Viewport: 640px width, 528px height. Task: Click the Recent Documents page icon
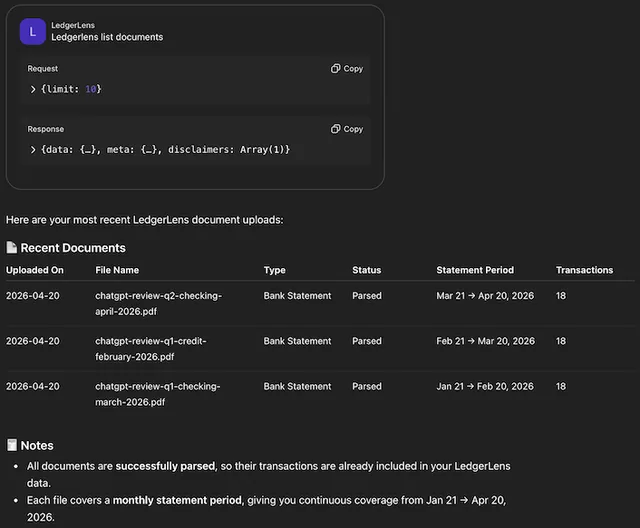coord(11,247)
